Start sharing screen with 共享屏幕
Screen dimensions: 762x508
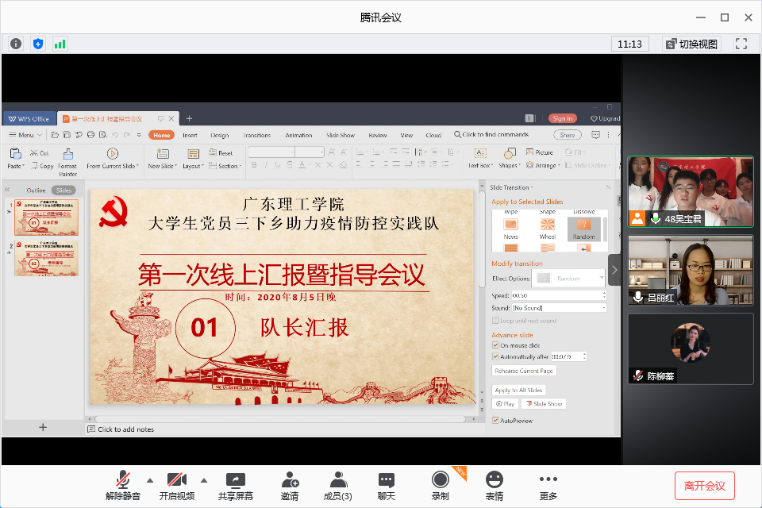(235, 485)
